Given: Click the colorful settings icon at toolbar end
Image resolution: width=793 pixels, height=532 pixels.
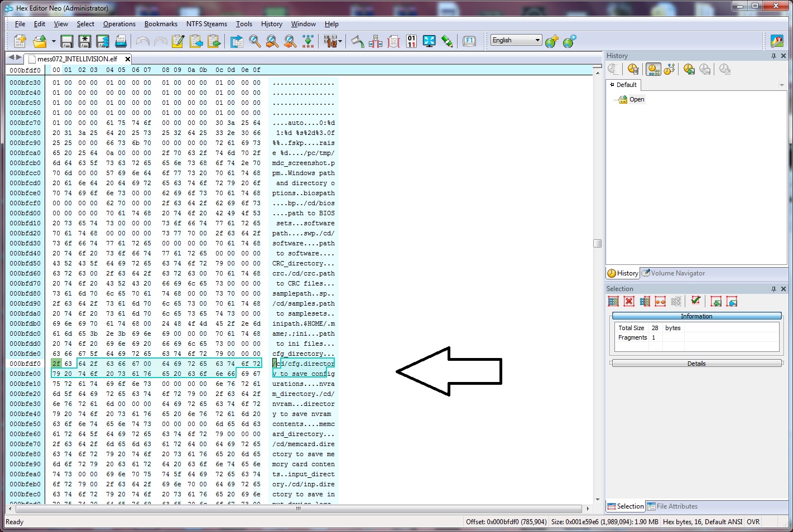Looking at the screenshot, I should coord(777,41).
